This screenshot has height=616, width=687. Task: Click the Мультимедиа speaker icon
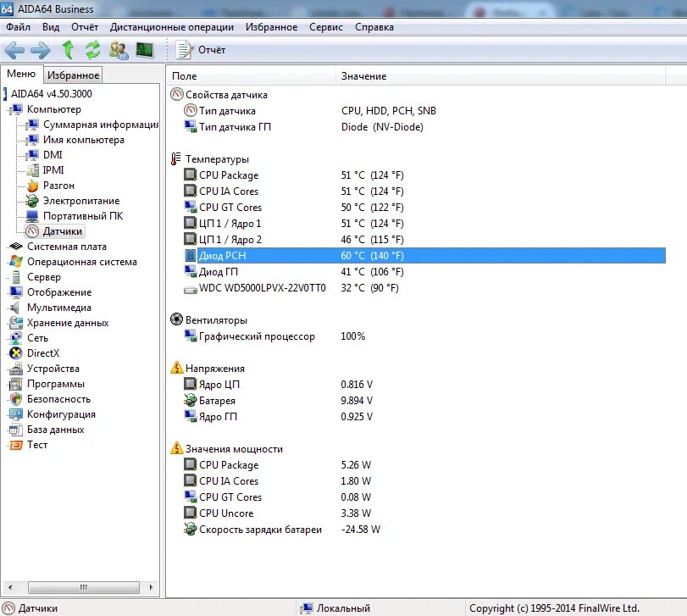click(16, 308)
